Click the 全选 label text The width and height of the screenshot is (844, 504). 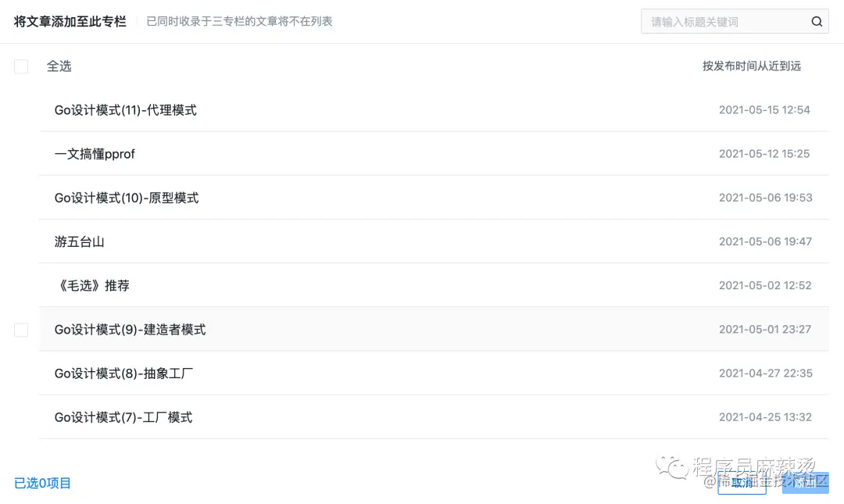coord(59,66)
